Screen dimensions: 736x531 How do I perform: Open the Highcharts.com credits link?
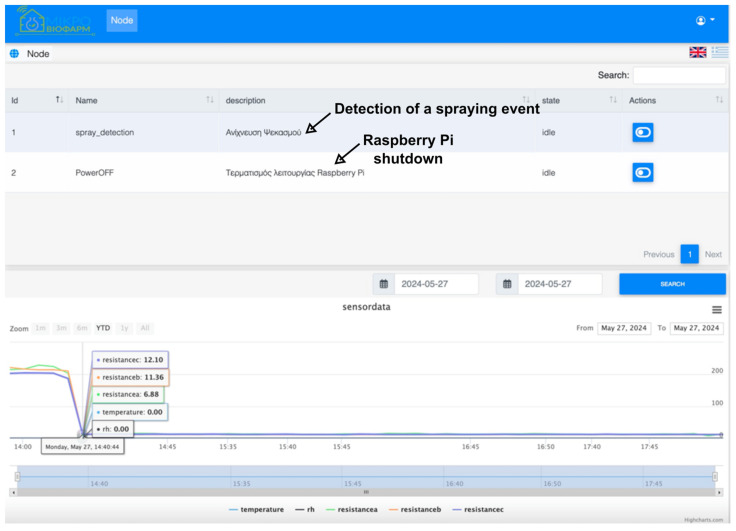pyautogui.click(x=703, y=520)
